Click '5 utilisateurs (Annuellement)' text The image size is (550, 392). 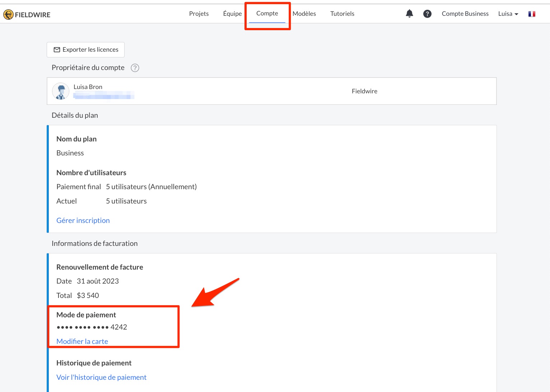151,187
